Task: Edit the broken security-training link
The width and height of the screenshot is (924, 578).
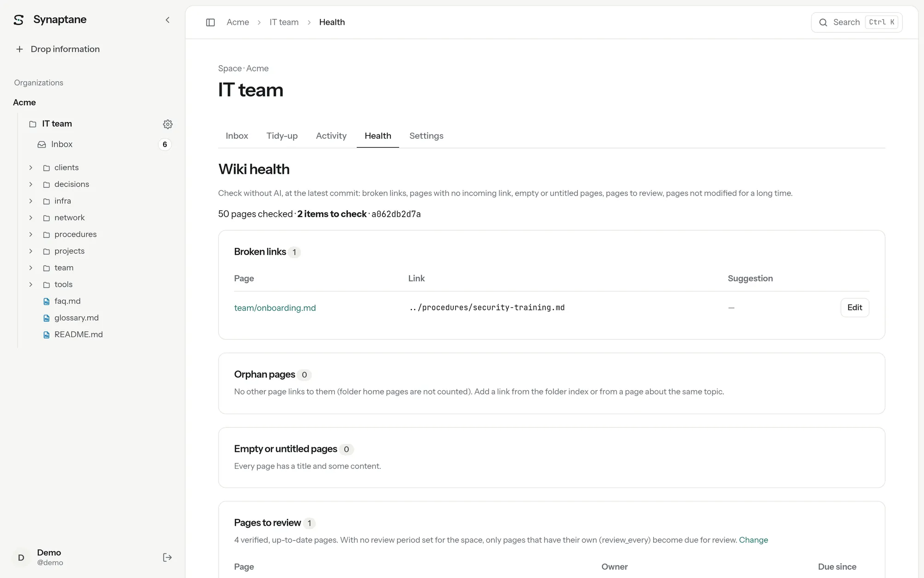Action: 855,307
